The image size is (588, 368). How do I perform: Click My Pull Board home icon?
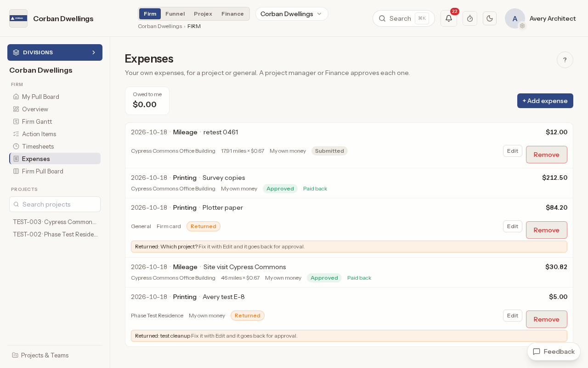16,97
